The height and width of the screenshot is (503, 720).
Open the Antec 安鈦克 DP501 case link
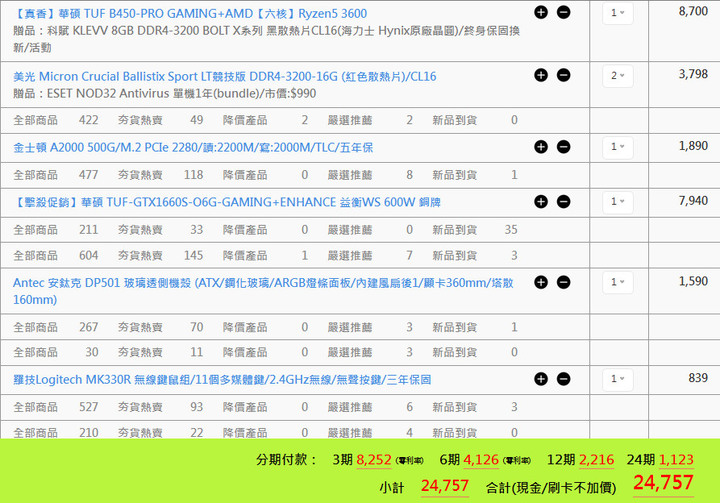(263, 291)
